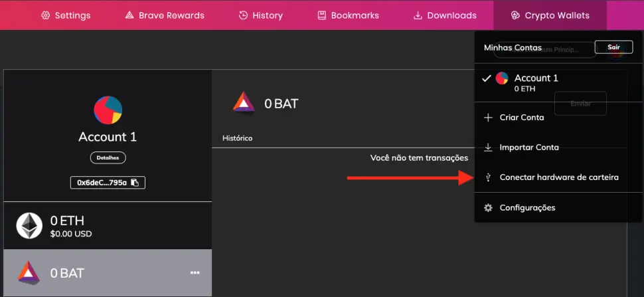This screenshot has height=297, width=644.
Task: Go to the Downloads tab
Action: click(x=444, y=15)
